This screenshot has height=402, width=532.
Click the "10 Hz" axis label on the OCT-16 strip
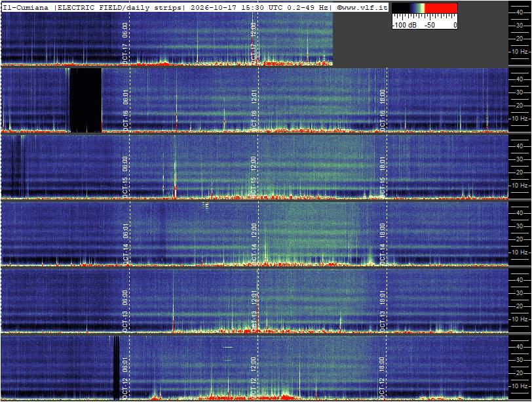coord(520,119)
